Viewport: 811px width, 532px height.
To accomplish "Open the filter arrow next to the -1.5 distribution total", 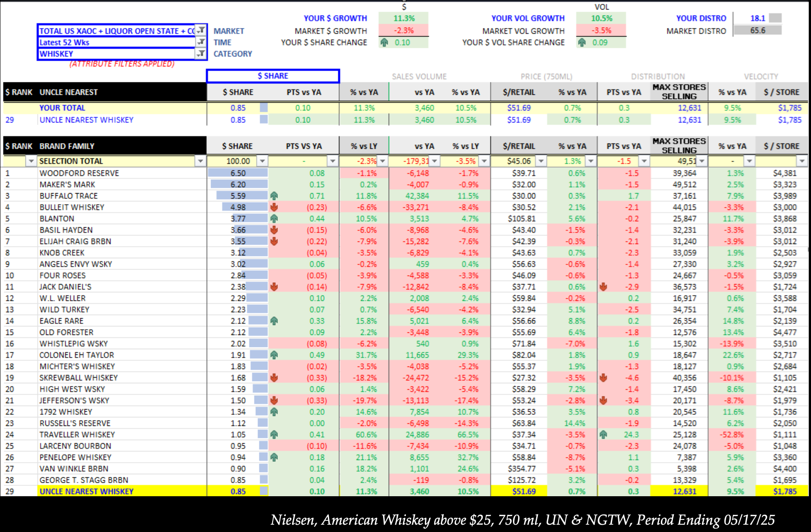I will pos(644,161).
